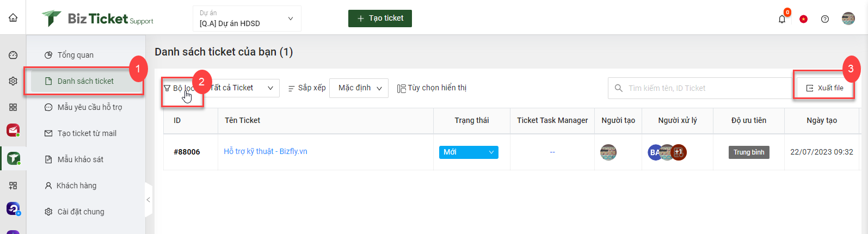This screenshot has width=868, height=234.
Task: Click the Vietnam flag language icon
Action: tap(803, 19)
